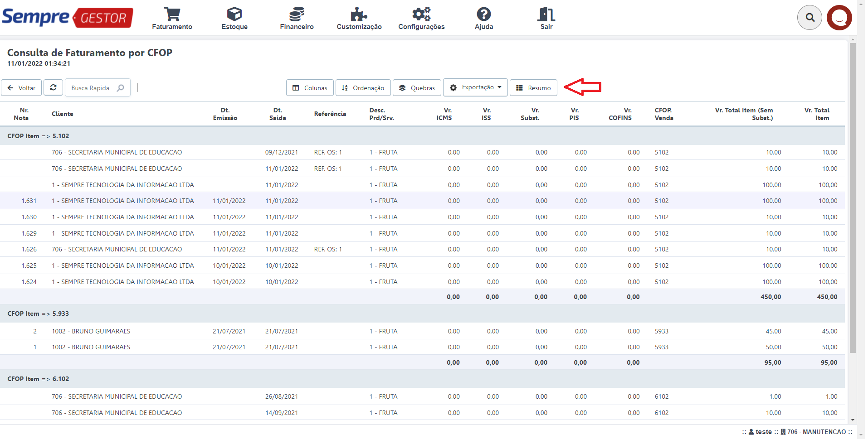Sort by Vr. ICMS column header

click(444, 114)
